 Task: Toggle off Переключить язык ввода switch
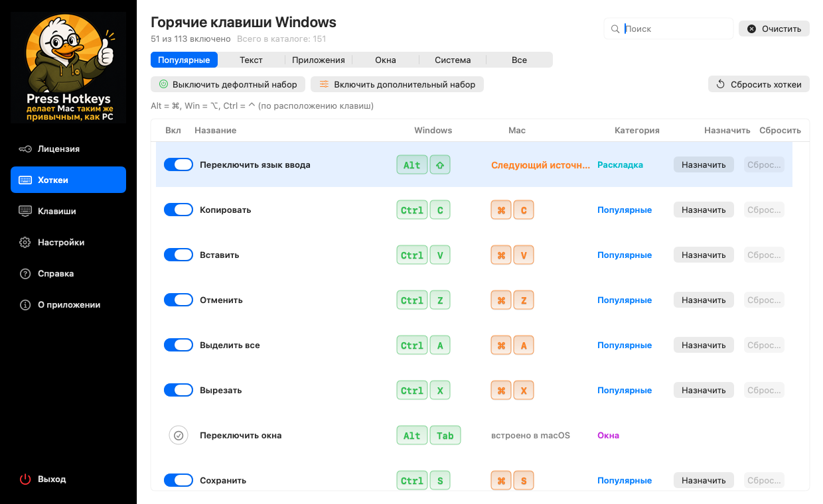coord(179,164)
